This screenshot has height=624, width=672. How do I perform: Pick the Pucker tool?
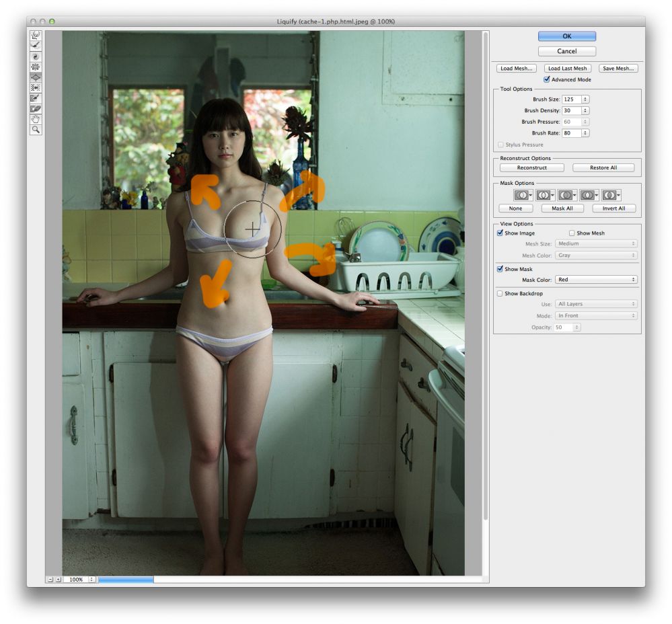tap(36, 67)
